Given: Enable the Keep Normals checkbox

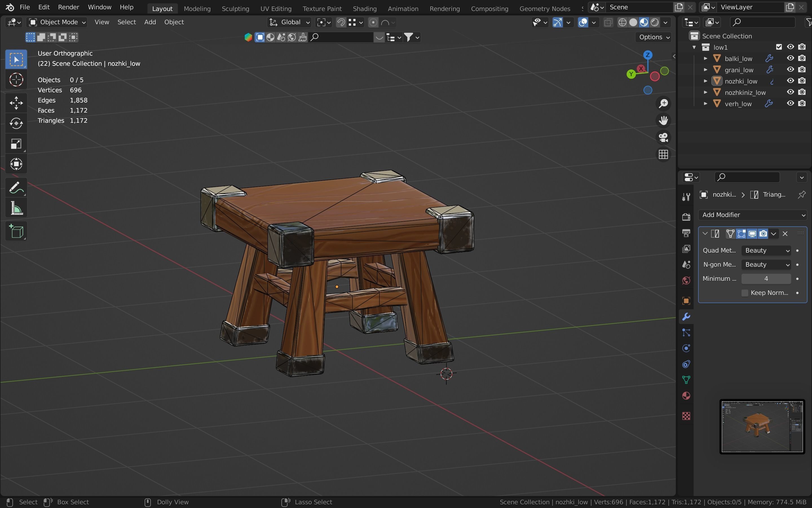Looking at the screenshot, I should coord(745,293).
